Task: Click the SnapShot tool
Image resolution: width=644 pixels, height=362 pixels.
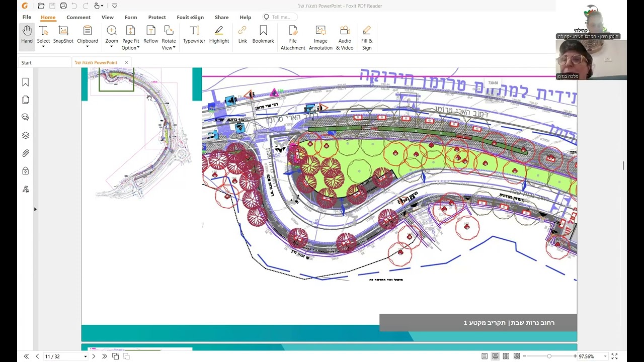Action: 63,34
